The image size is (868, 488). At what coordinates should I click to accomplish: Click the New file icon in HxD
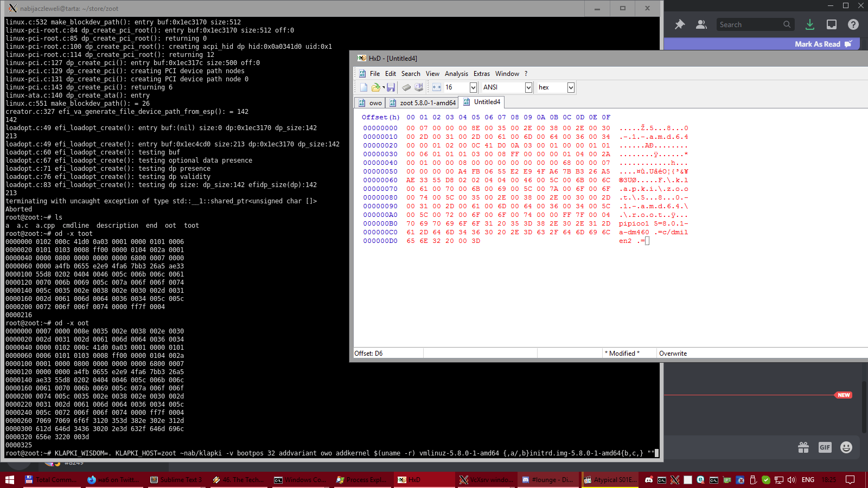pos(363,87)
